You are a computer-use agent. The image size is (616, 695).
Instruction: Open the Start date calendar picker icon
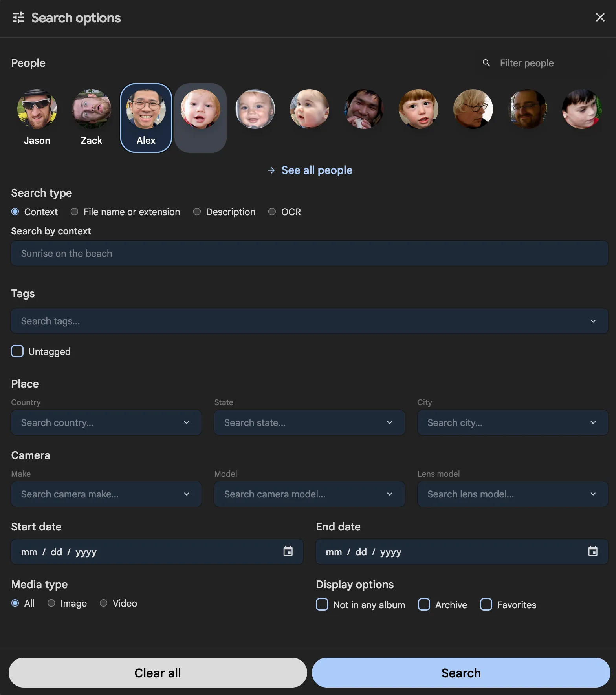pyautogui.click(x=288, y=551)
